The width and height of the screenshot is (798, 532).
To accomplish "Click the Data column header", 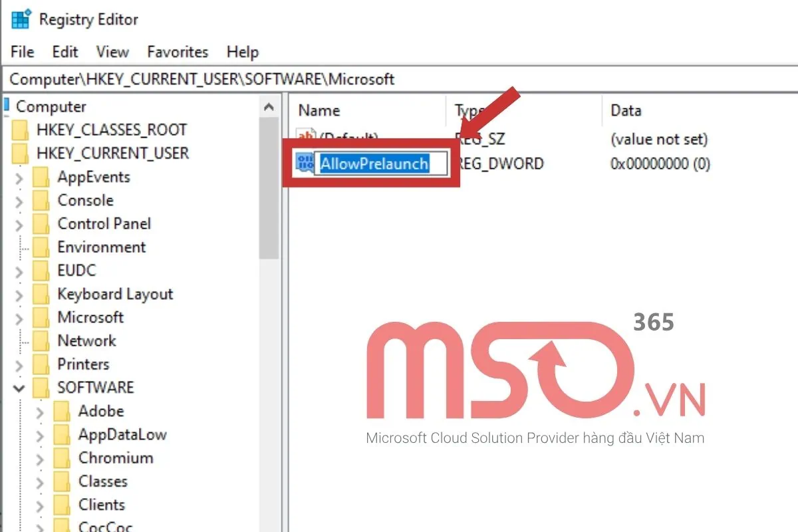I will (626, 110).
